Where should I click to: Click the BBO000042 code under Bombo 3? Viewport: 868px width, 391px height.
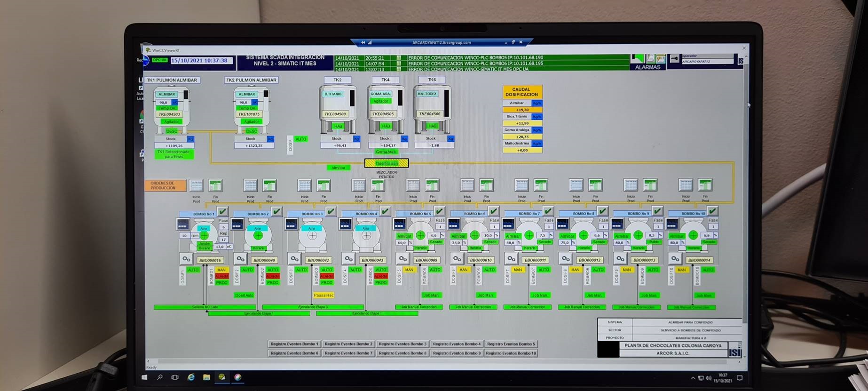pos(318,260)
